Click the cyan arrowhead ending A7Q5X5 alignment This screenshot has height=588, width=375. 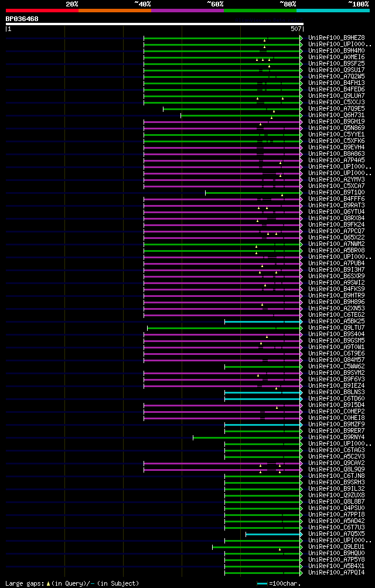pyautogui.click(x=301, y=534)
